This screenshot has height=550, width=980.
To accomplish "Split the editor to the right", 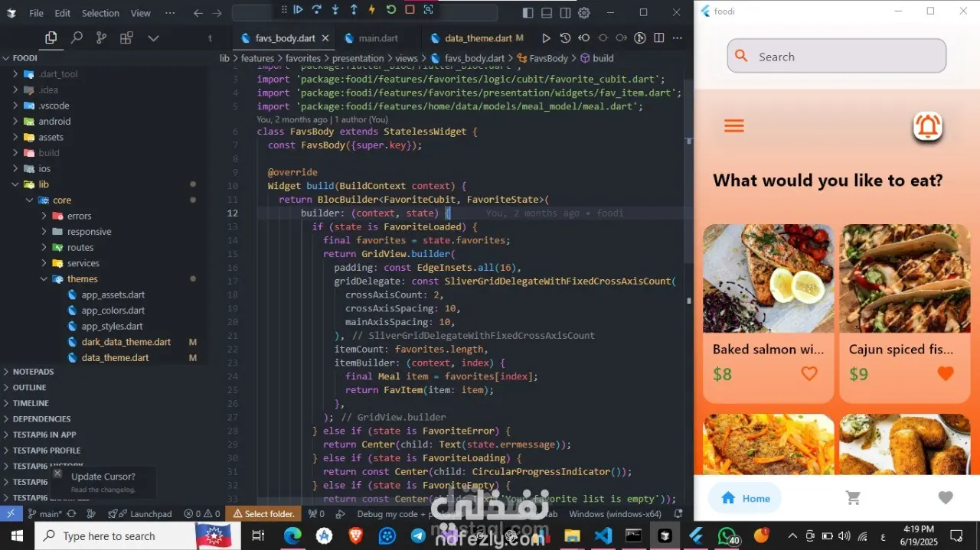I will 658,37.
